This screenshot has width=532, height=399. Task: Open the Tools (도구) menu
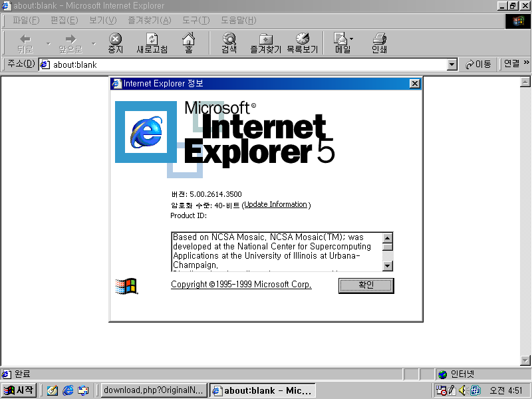point(196,21)
